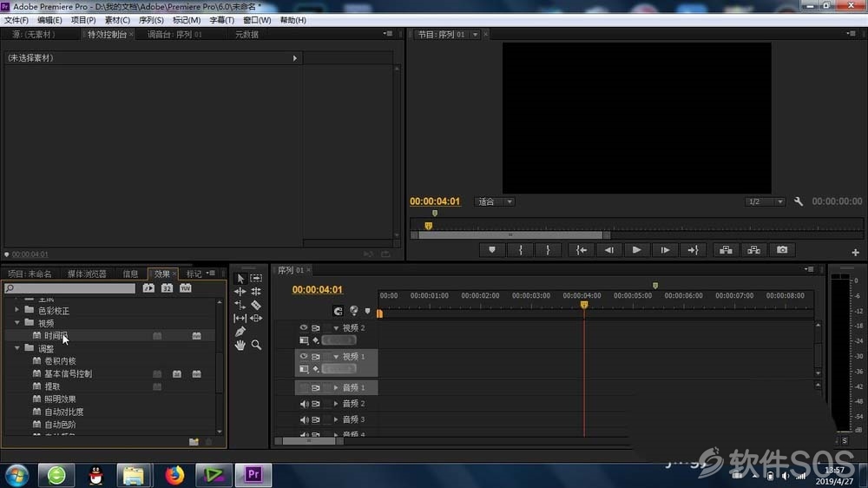Expand the 色彩校正 effects folder
This screenshot has height=488, width=868.
16,310
